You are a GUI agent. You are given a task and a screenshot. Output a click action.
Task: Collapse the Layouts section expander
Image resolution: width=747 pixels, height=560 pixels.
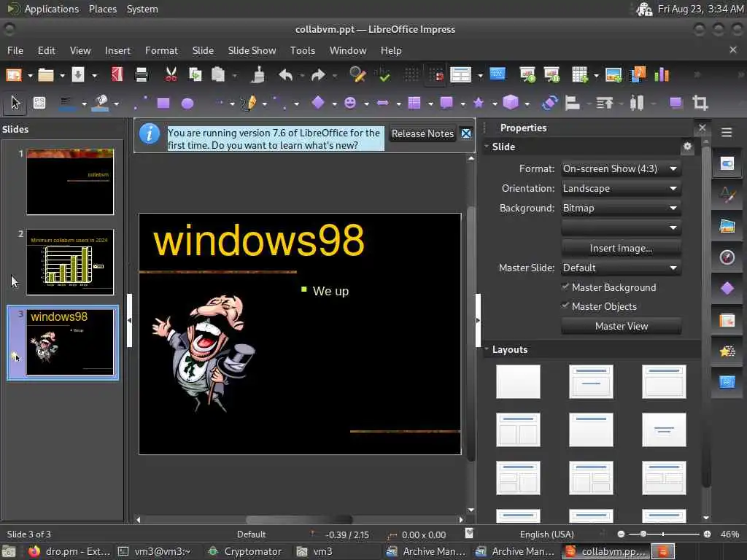pos(487,349)
